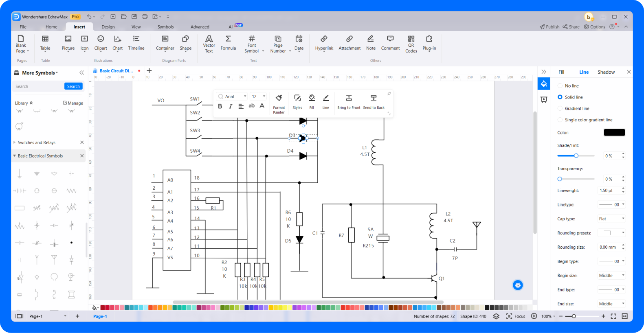
Task: Switch to the Design ribbon tab
Action: (x=108, y=27)
